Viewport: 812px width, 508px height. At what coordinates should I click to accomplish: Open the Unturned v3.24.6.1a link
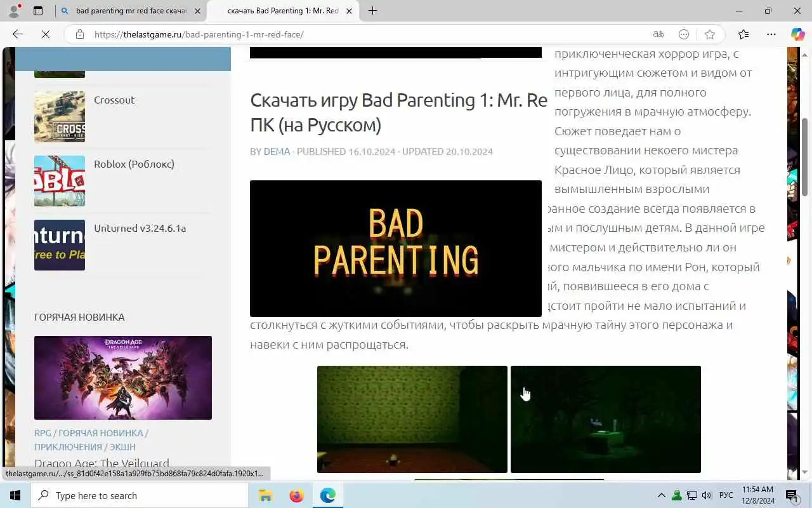[140, 228]
